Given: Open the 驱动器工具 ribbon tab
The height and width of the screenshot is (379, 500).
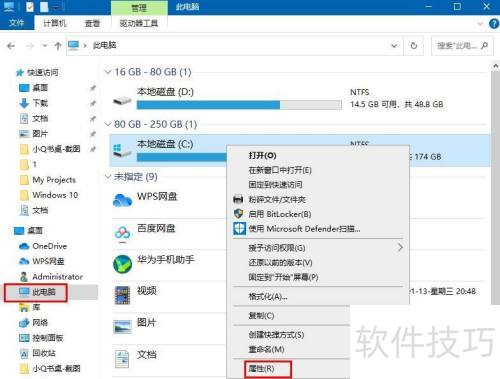Looking at the screenshot, I should (x=139, y=23).
